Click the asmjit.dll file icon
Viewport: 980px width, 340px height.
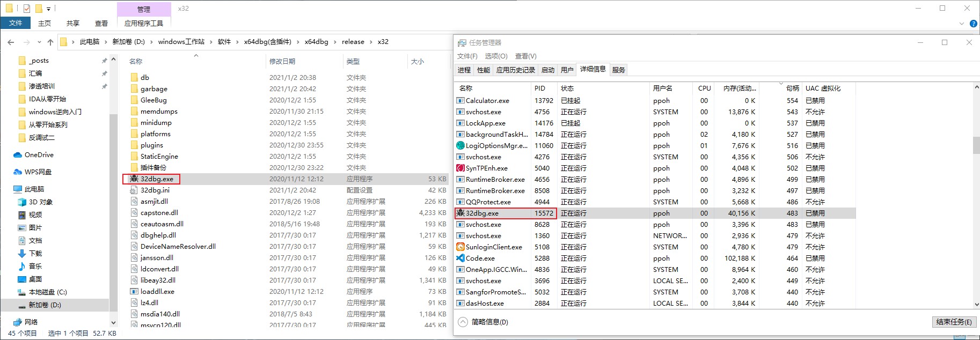click(134, 201)
